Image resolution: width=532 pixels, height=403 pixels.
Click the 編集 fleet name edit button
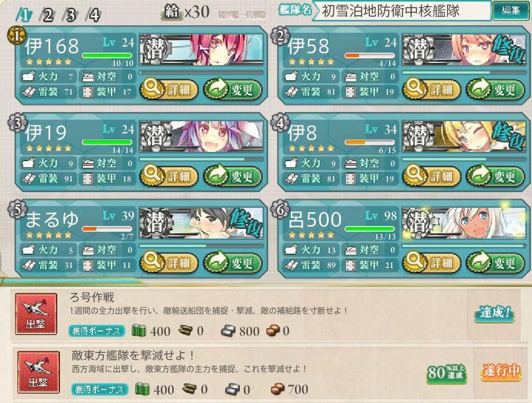click(x=510, y=11)
